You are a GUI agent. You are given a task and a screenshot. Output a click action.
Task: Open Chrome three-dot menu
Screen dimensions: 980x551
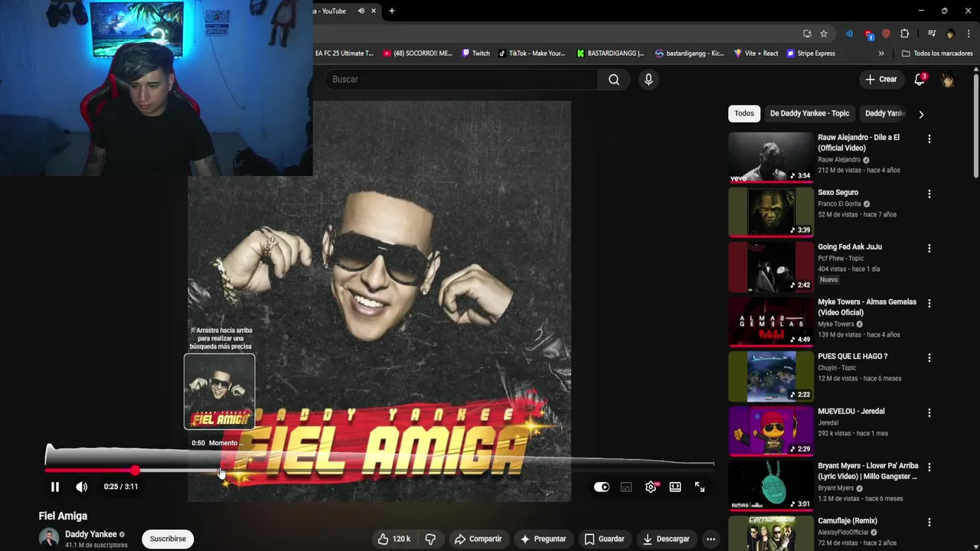point(969,34)
